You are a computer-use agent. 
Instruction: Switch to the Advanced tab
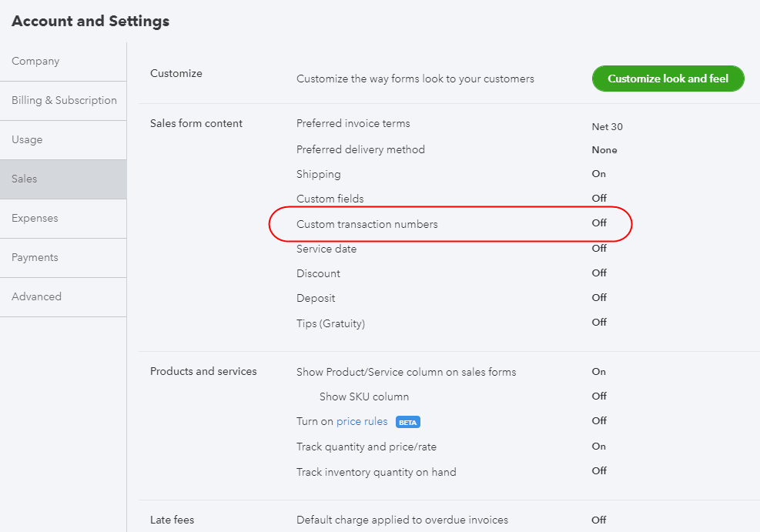pos(36,297)
